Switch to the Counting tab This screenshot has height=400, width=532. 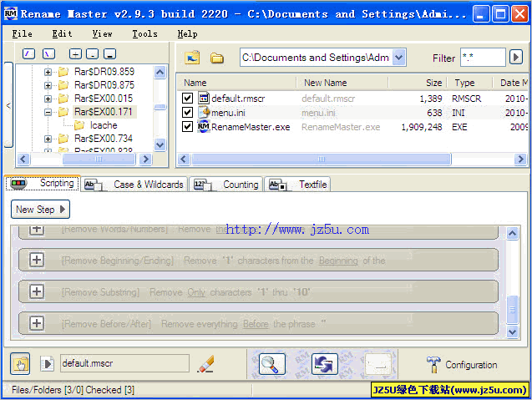[226, 185]
